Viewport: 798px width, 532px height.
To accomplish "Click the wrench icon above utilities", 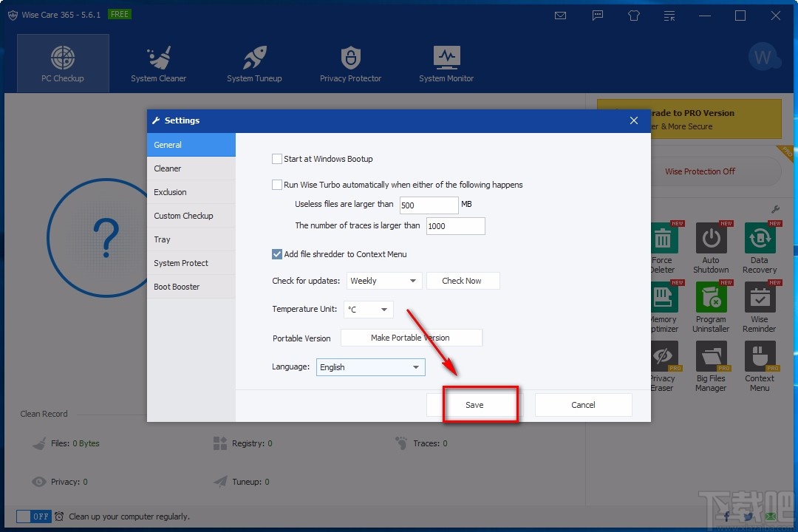I will point(776,209).
